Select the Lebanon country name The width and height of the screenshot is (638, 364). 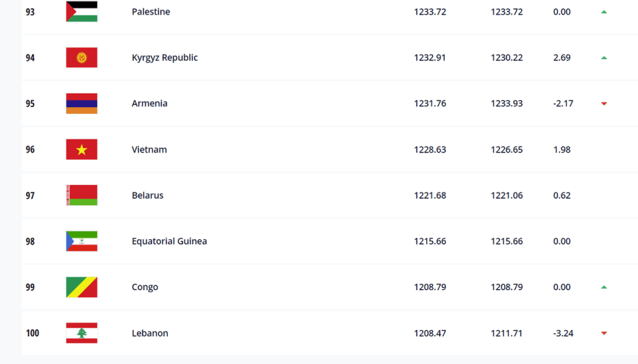pos(150,333)
